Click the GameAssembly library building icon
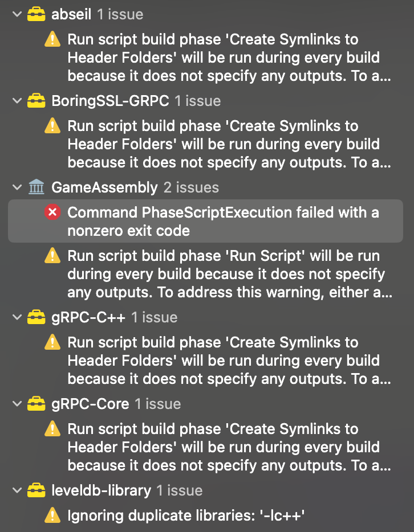Viewport: 414px width, 532px height. (x=36, y=187)
